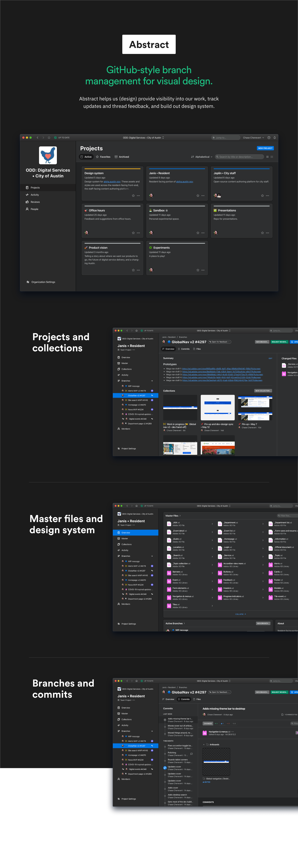Star the Joplin • City staff project card
The height and width of the screenshot is (868, 298).
262,196
